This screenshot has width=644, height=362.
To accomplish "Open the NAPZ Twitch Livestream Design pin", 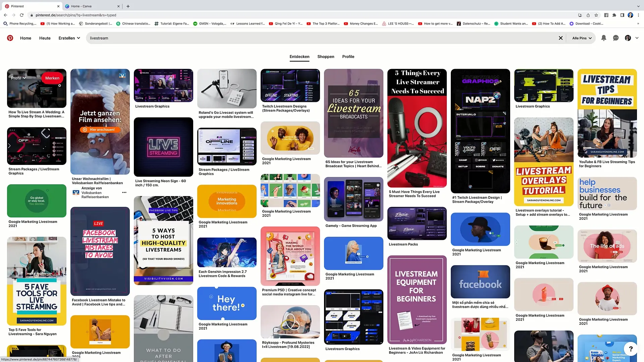I will [480, 131].
